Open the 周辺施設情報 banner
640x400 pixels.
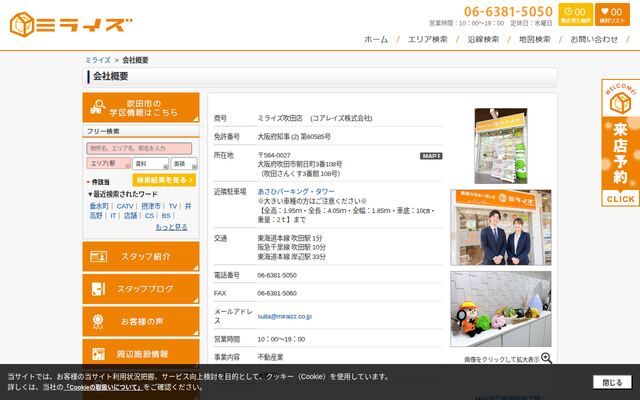[x=141, y=353]
